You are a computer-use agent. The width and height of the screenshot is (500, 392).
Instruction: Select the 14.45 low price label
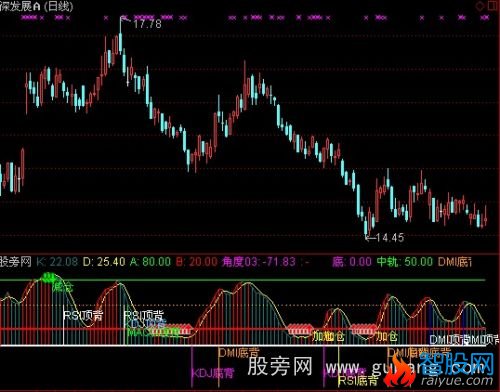(390, 238)
